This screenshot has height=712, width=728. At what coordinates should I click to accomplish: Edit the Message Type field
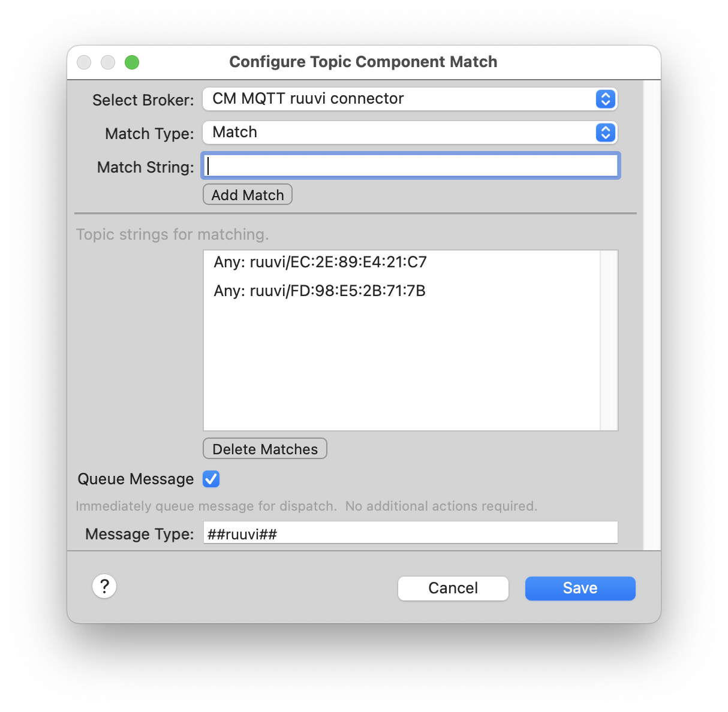(411, 533)
